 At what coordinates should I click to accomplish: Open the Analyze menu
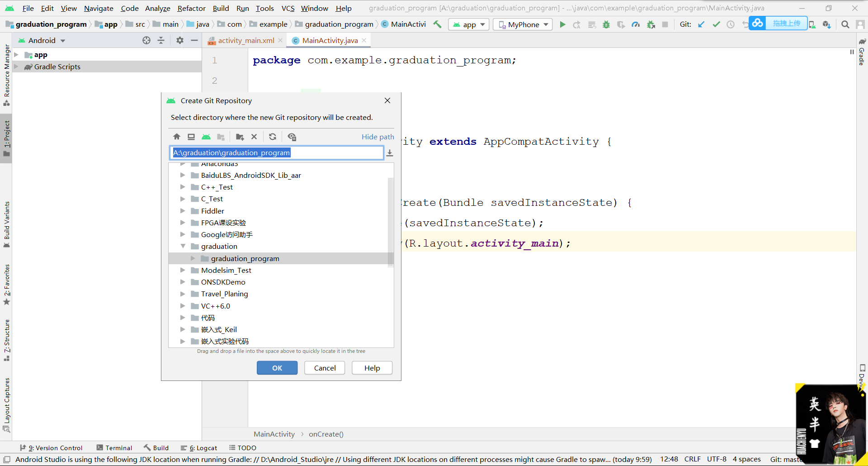point(157,8)
